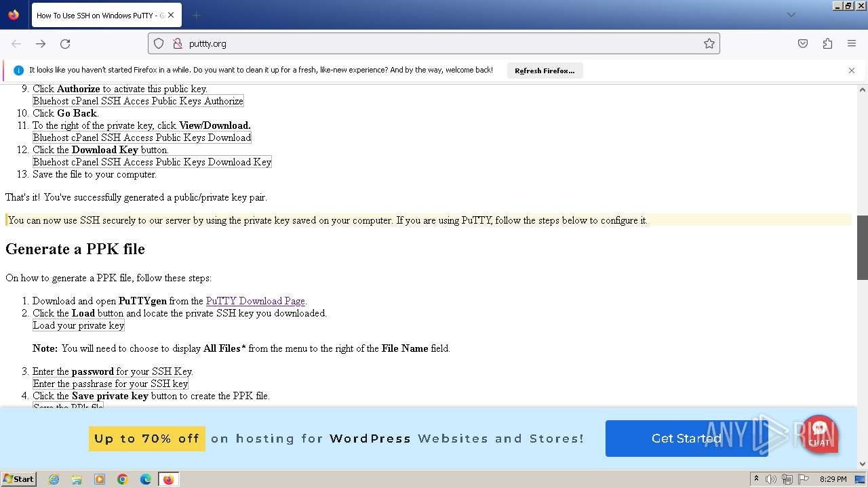
Task: Select the Firefox taskbar button
Action: 168,479
